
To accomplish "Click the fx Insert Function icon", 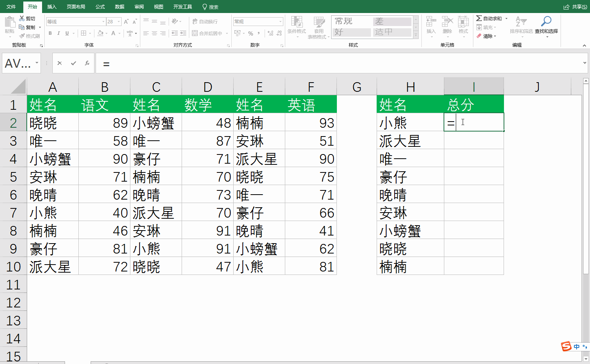I will click(x=87, y=63).
